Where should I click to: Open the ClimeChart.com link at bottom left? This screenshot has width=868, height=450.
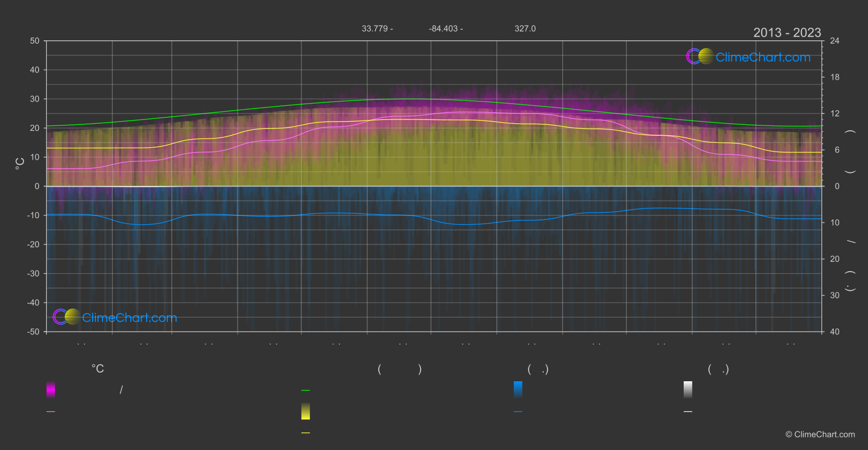(130, 318)
